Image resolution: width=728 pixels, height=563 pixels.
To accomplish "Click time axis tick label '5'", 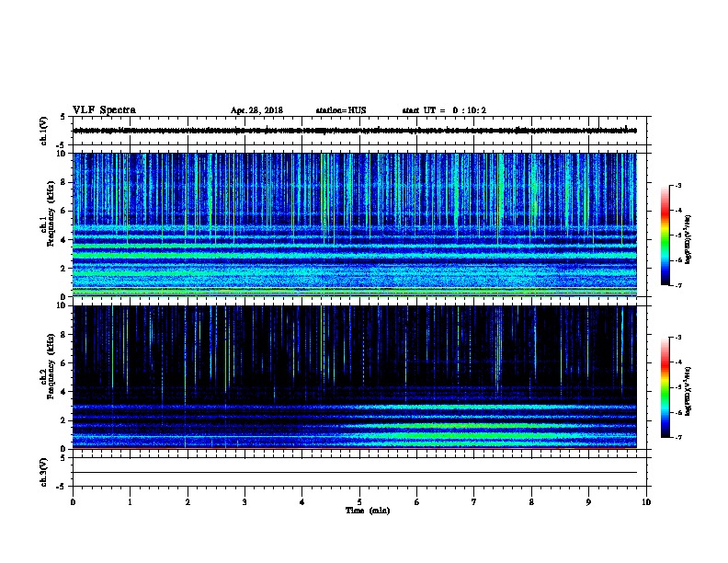I will [x=359, y=502].
